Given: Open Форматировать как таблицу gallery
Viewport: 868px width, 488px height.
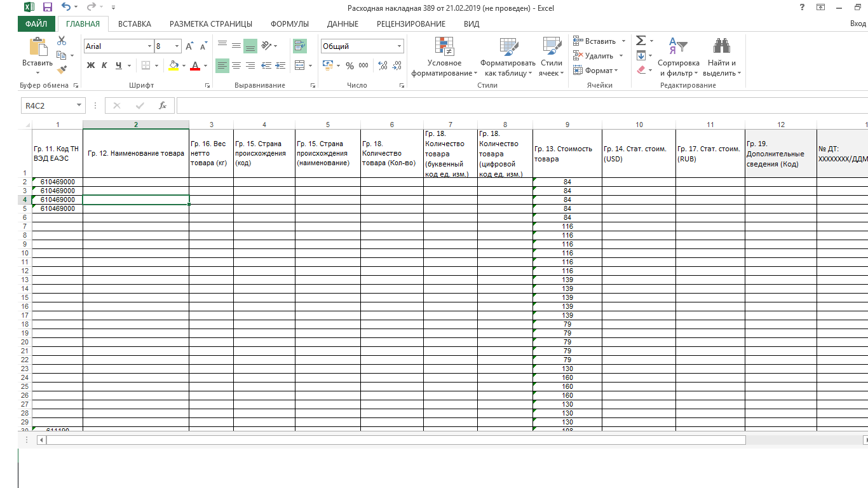Looking at the screenshot, I should (x=508, y=57).
